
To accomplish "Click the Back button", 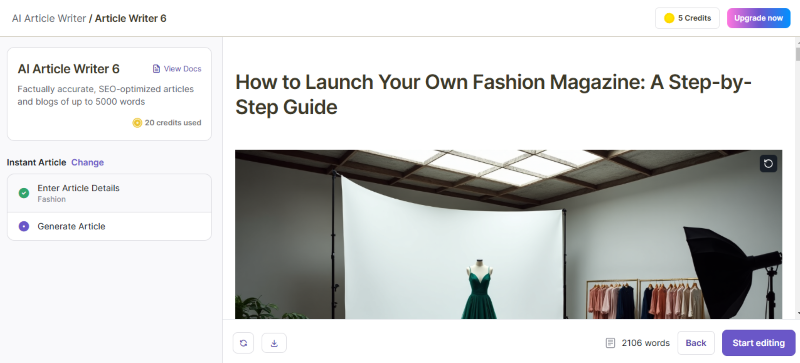I will click(x=696, y=343).
